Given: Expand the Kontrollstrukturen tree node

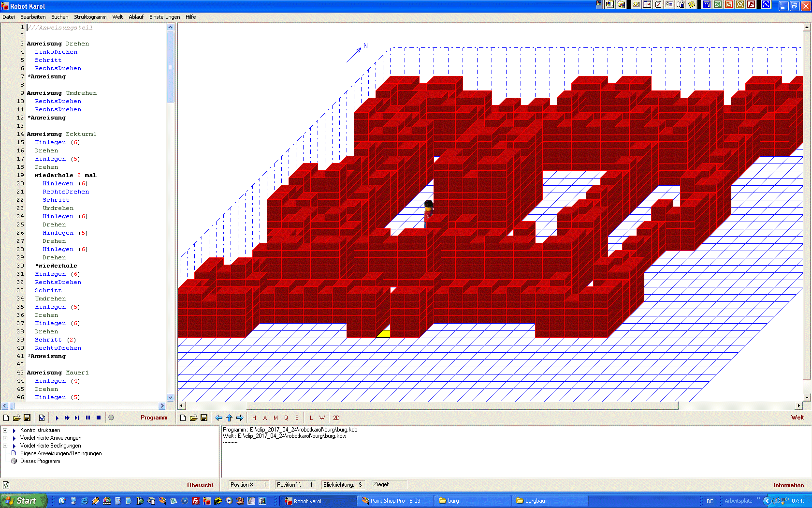Looking at the screenshot, I should [5, 430].
